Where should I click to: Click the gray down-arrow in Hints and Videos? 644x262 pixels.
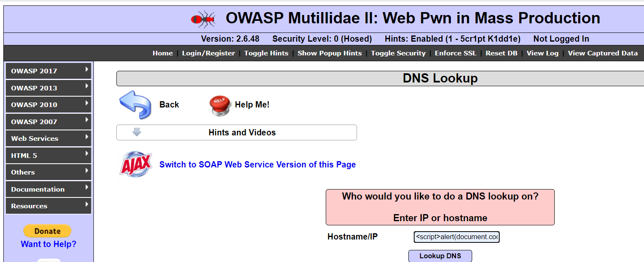136,132
